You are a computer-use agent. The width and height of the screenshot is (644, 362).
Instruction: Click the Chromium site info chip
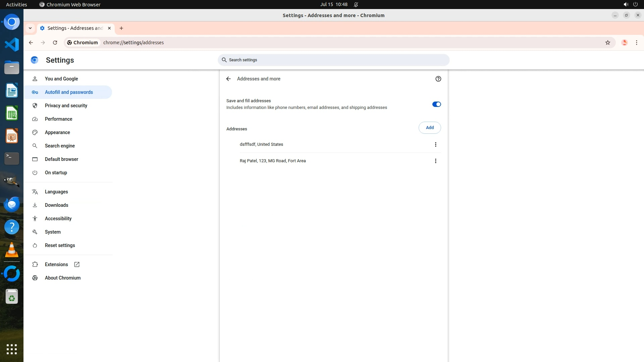pos(83,43)
